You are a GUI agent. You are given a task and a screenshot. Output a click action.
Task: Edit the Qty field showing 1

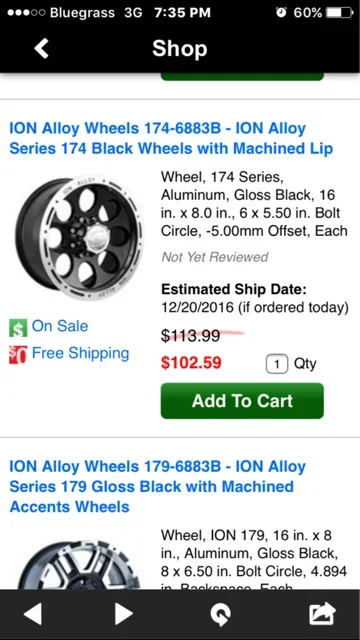(277, 364)
